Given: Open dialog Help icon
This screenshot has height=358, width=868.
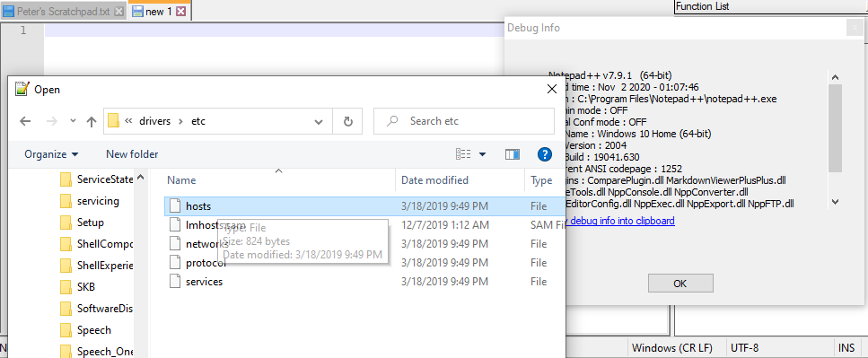Looking at the screenshot, I should click(545, 154).
